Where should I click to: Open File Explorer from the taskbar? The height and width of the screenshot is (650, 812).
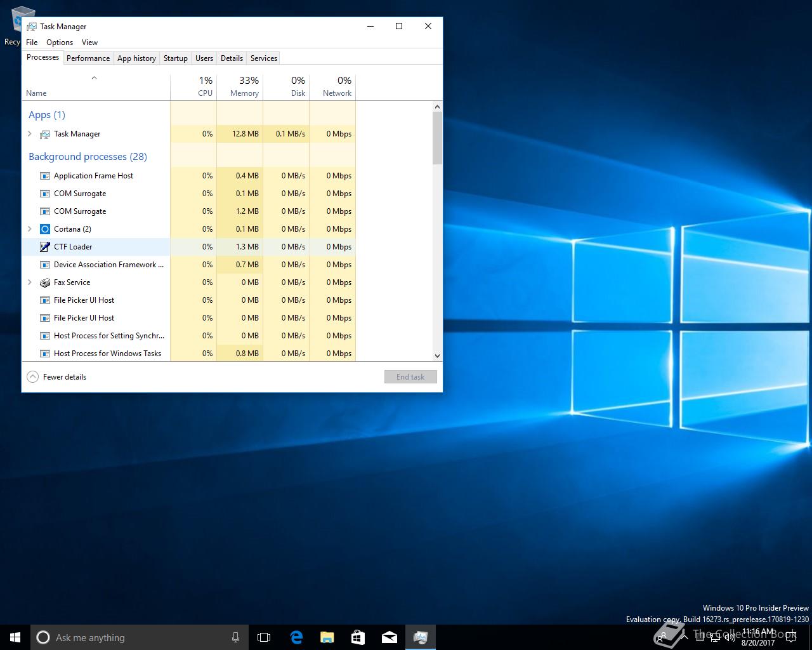327,637
